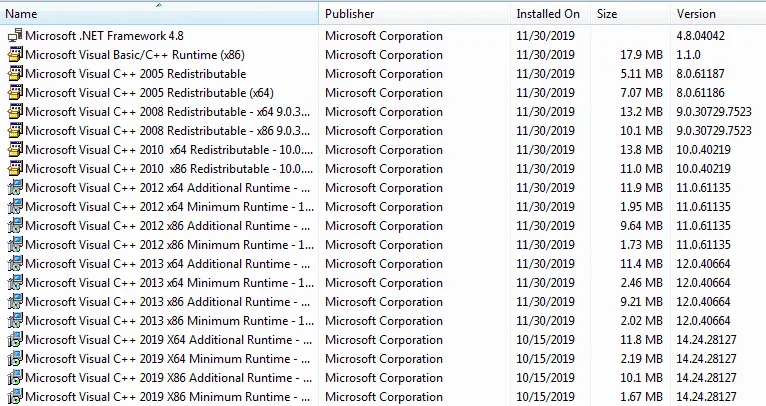Click the icon for Visual C++ 2008 Redistributable x64
Viewport: 766px width, 406px height.
[x=15, y=112]
